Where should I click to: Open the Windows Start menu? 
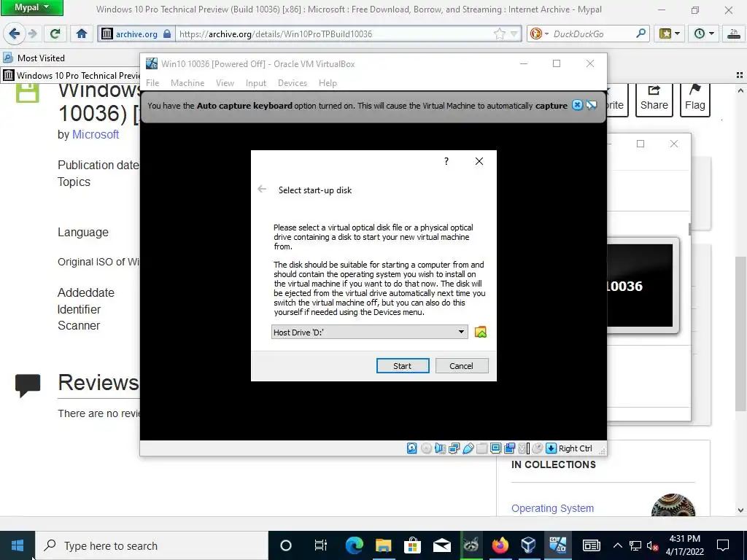tap(18, 545)
